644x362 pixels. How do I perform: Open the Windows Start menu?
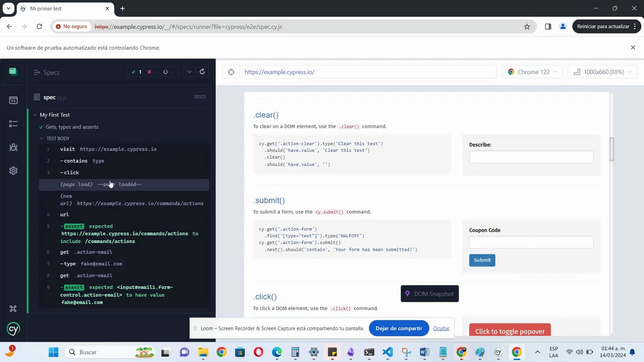[x=53, y=352]
